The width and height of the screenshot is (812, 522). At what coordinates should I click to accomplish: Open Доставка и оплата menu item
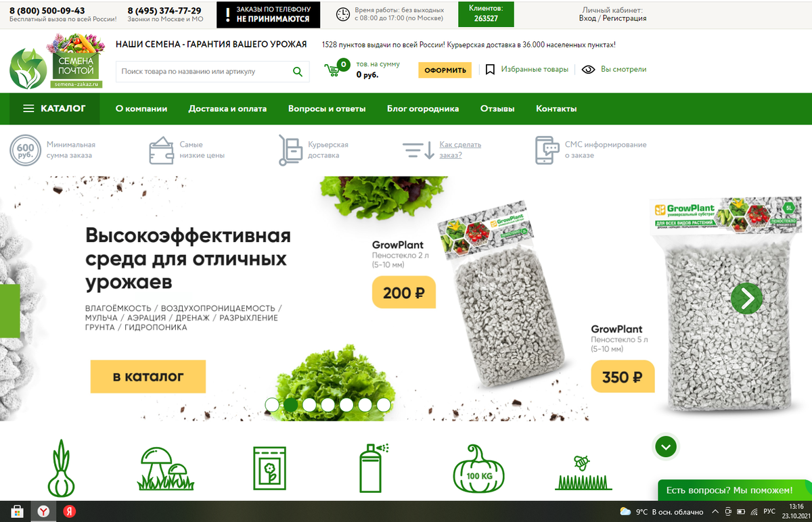click(227, 109)
